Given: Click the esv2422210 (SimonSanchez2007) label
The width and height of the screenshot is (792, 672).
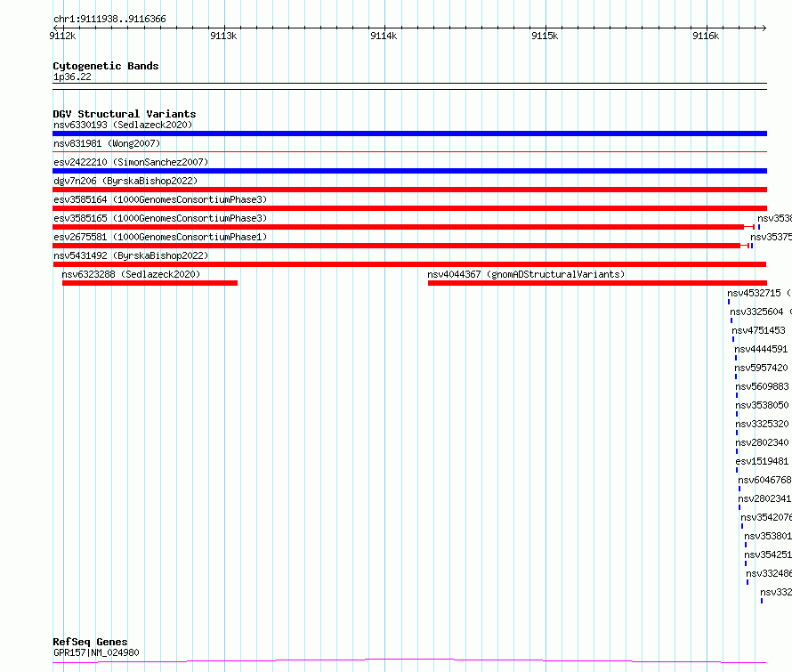Looking at the screenshot, I should (x=131, y=162).
